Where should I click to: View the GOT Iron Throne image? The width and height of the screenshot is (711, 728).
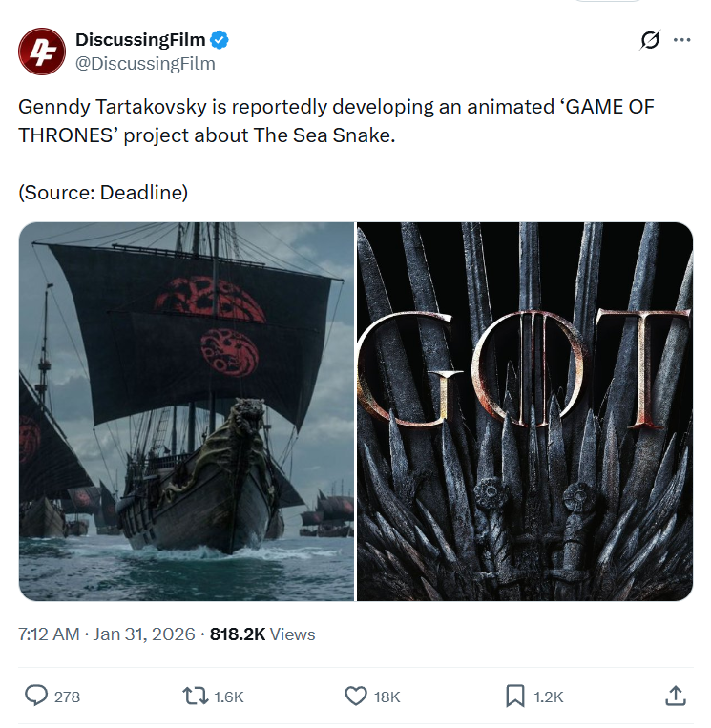(x=525, y=411)
